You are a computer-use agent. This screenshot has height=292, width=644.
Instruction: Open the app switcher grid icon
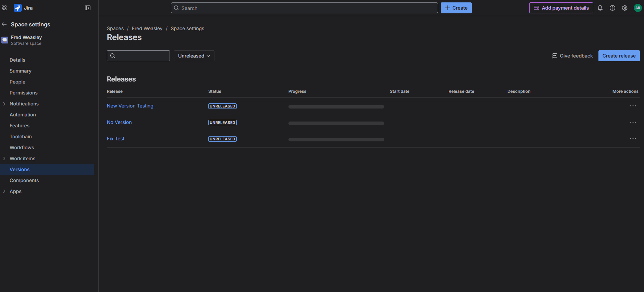[4, 8]
